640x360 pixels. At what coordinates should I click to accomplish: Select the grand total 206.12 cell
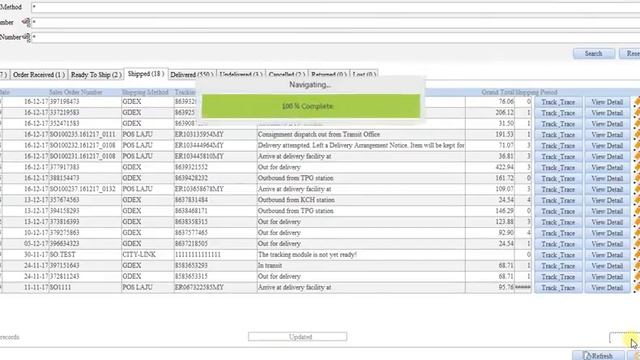(x=490, y=113)
